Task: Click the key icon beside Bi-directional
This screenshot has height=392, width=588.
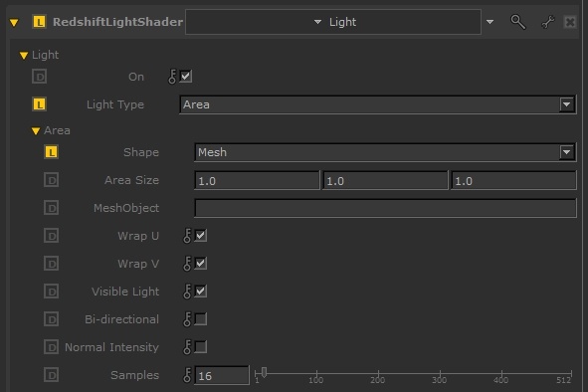Action: [187, 319]
